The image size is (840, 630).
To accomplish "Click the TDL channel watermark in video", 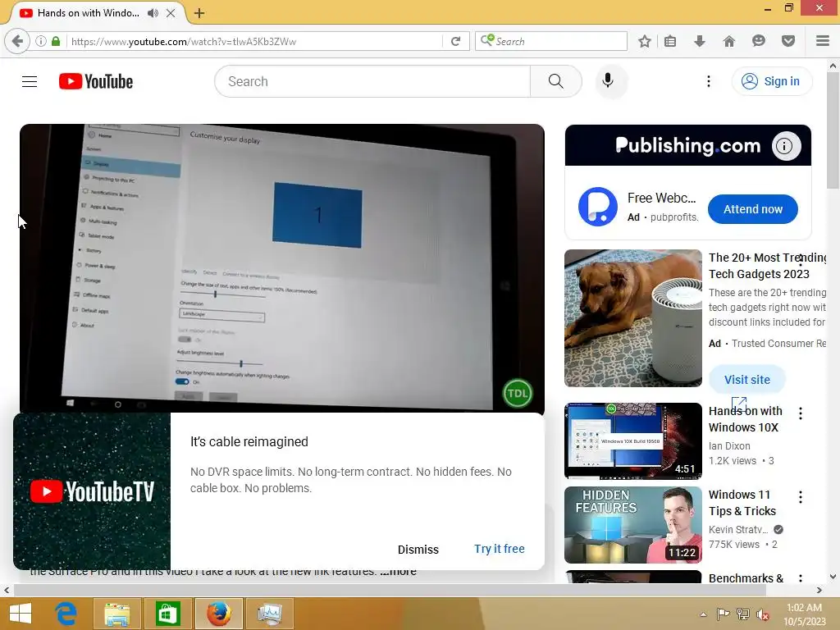I will 517,393.
